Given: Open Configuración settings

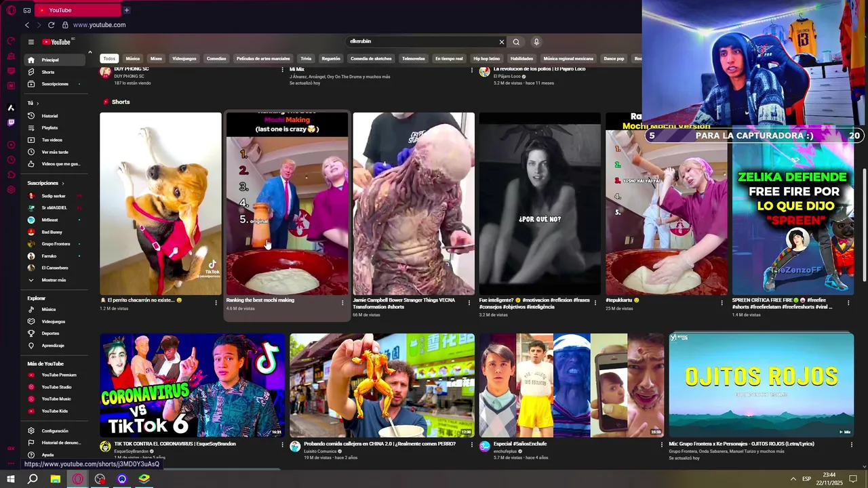Looking at the screenshot, I should click(54, 431).
